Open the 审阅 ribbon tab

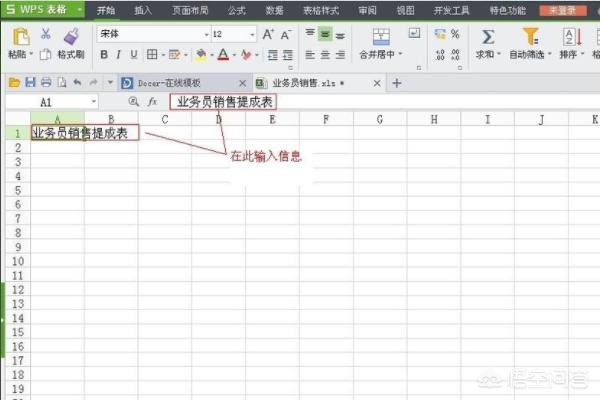click(x=367, y=10)
